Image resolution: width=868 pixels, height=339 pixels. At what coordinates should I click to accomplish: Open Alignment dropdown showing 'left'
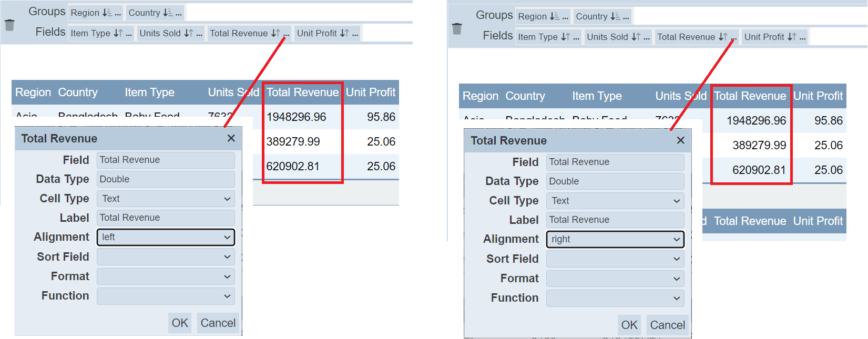coord(166,237)
